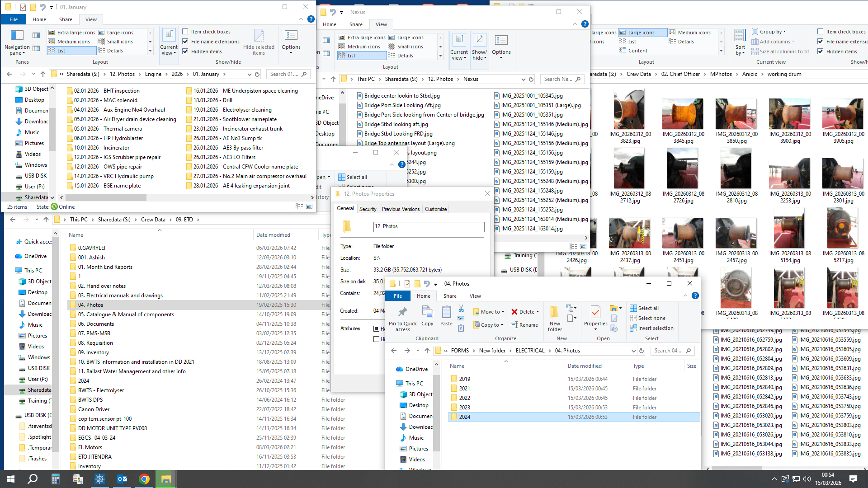The height and width of the screenshot is (488, 868).
Task: Expand layout gallery in 01. January ribbon
Action: tap(151, 51)
